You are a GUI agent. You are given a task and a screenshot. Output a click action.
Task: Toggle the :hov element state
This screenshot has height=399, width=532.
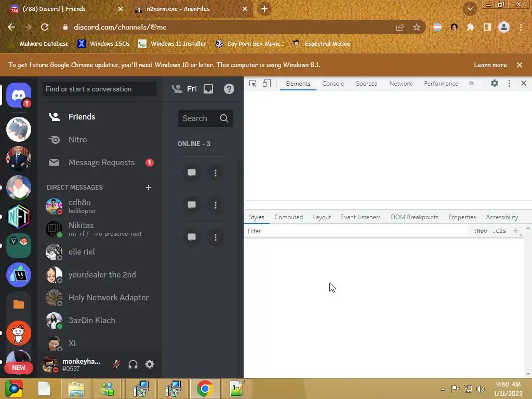[x=481, y=231]
